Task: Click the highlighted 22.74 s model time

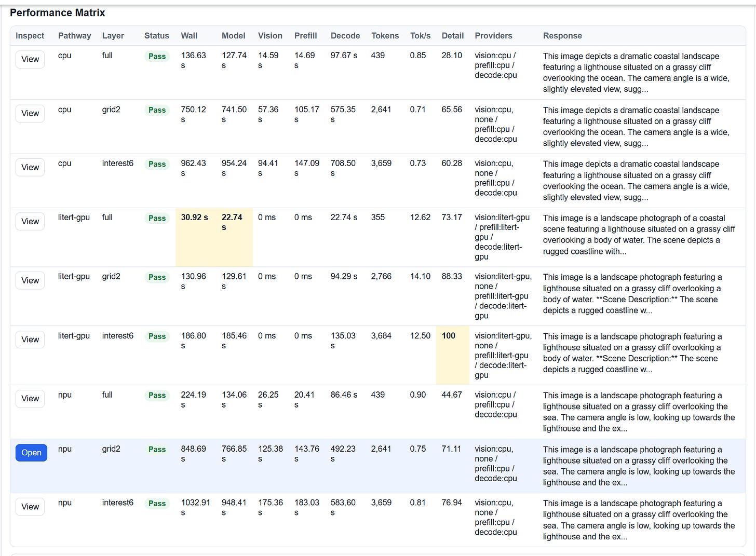Action: 232,222
